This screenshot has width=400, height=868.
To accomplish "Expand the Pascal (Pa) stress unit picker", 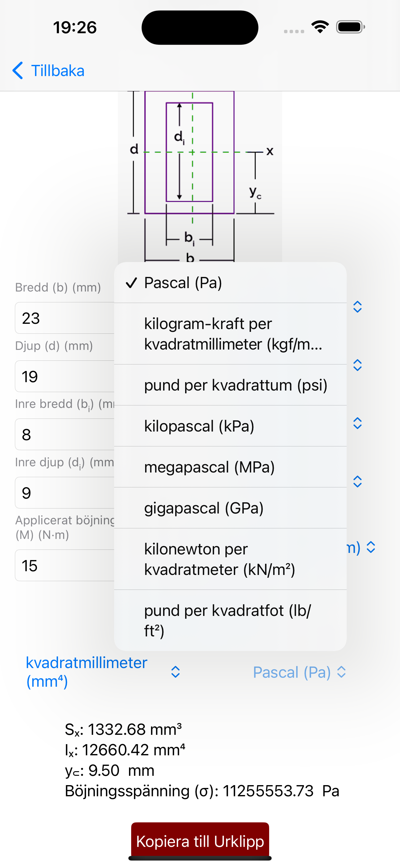I will pyautogui.click(x=299, y=672).
